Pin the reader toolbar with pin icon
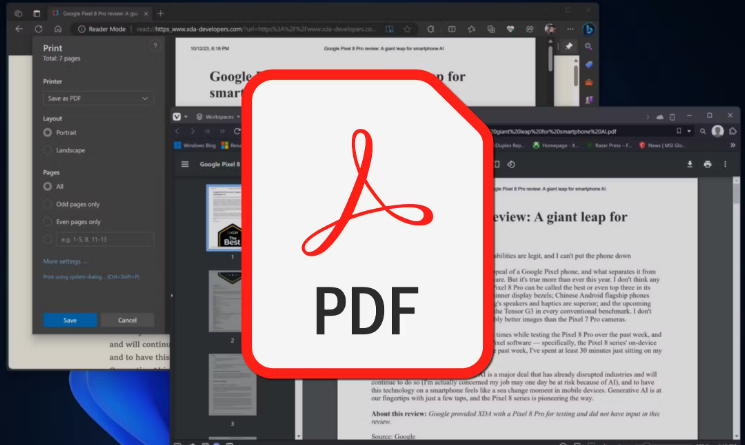 pos(569,46)
